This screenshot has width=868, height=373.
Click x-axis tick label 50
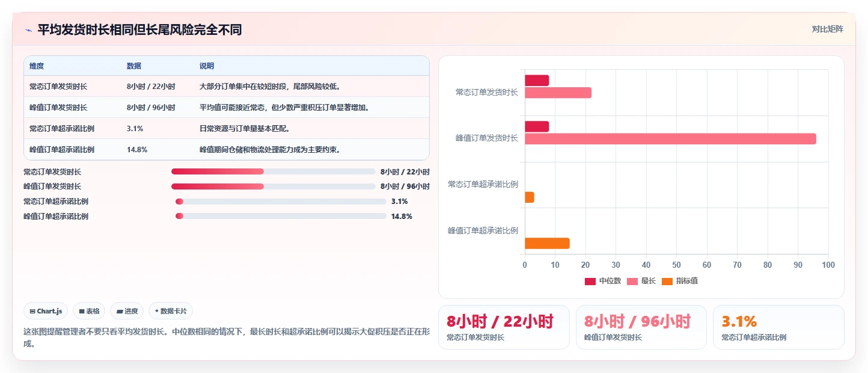677,265
